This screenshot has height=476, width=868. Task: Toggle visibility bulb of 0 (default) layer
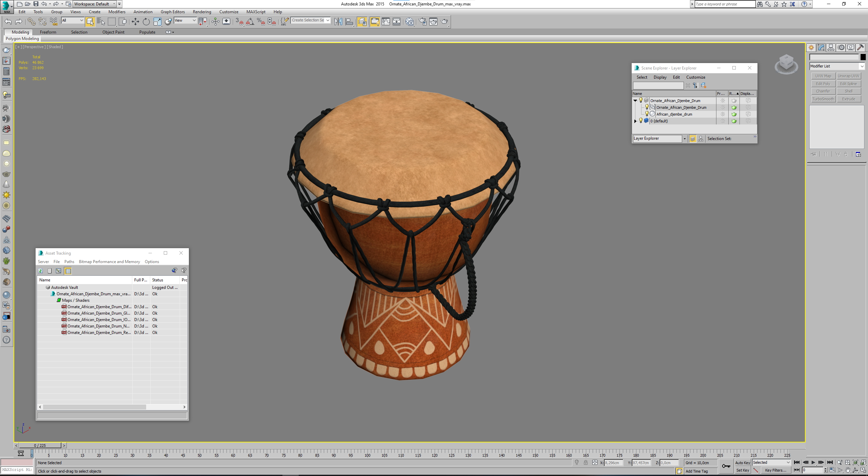[640, 121]
